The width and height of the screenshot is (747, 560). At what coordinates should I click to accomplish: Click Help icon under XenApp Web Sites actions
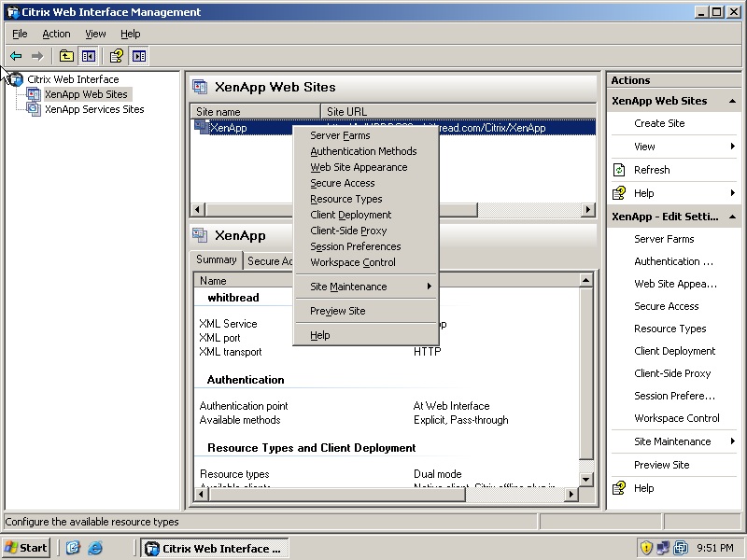coord(619,193)
